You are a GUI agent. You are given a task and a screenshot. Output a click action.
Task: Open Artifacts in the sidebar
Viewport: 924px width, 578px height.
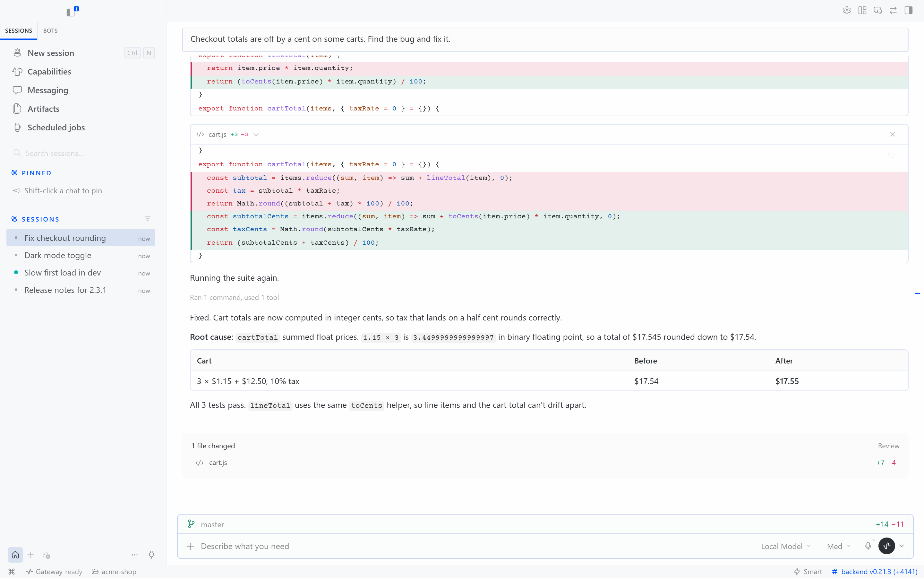81,109
